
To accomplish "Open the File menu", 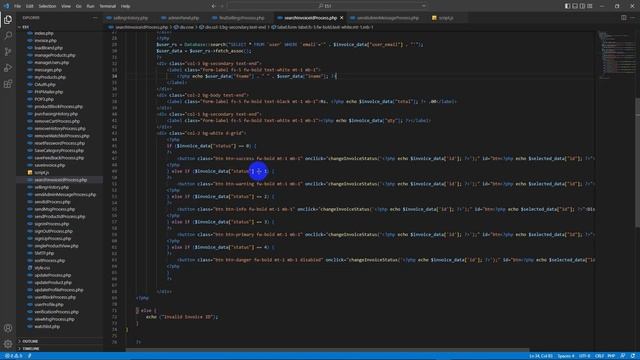I will point(18,6).
